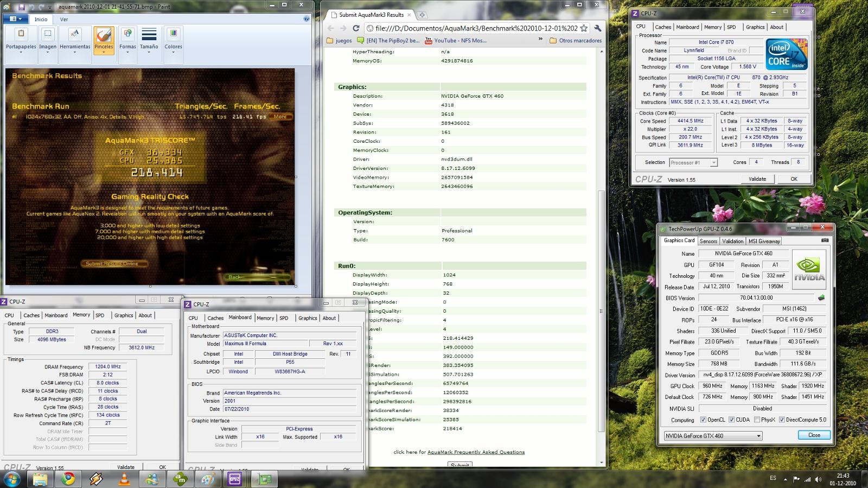This screenshot has width=868, height=488.
Task: Click the BIOS save chip icon in GPU-Z
Action: 821,297
